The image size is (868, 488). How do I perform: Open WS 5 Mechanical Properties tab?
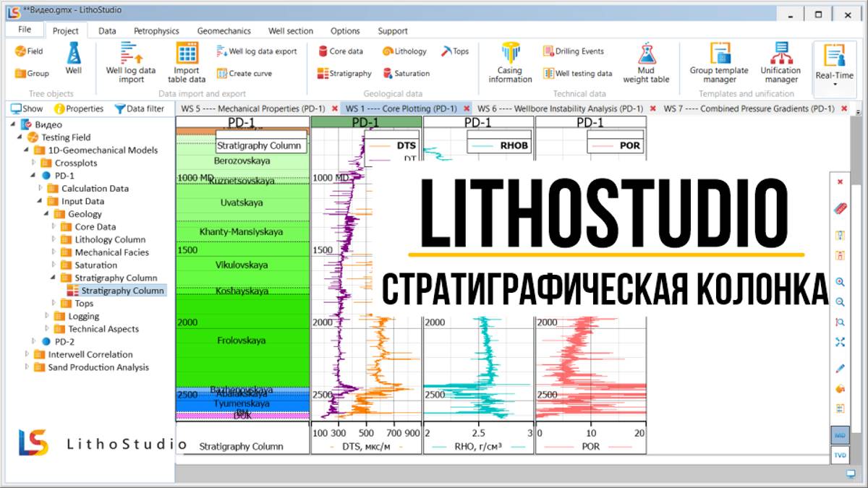252,108
